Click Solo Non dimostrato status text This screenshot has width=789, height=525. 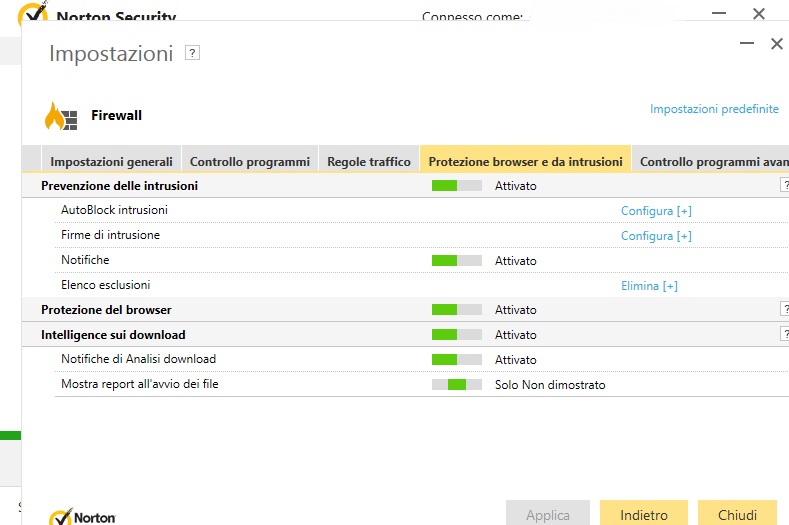(550, 385)
